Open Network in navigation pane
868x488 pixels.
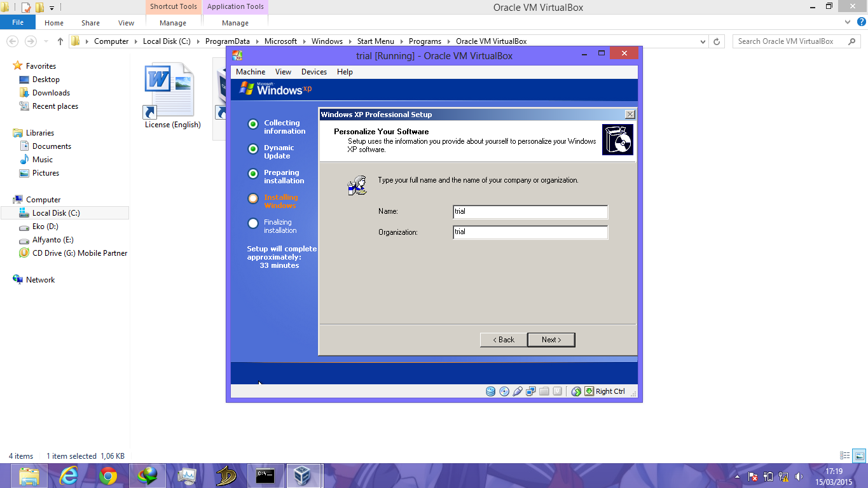click(40, 280)
